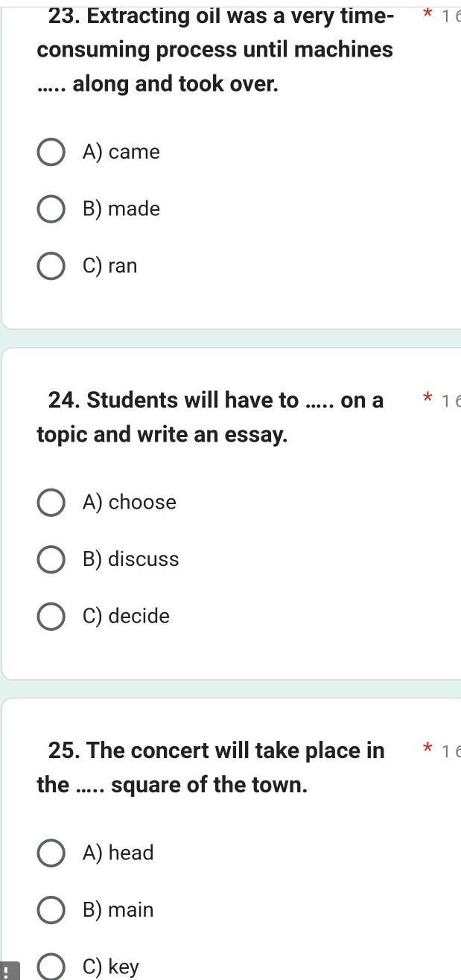Mark 'B) discuss' radio as answer
The image size is (461, 980).
[51, 559]
